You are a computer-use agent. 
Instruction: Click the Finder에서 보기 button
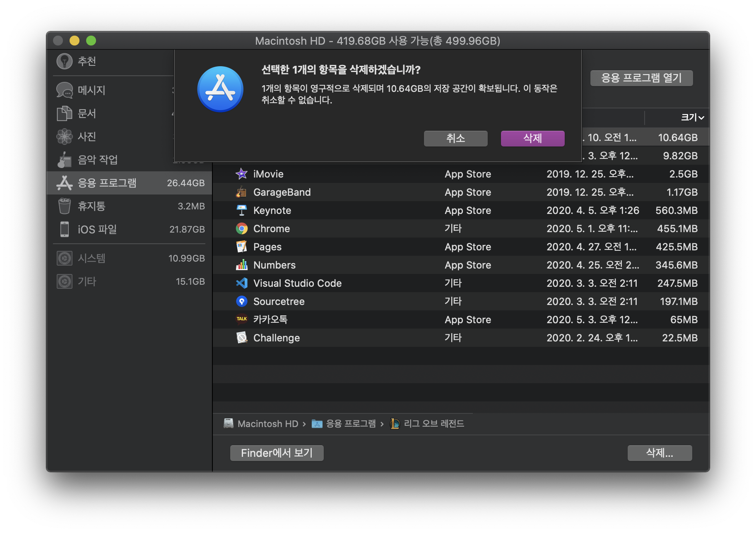[277, 453]
